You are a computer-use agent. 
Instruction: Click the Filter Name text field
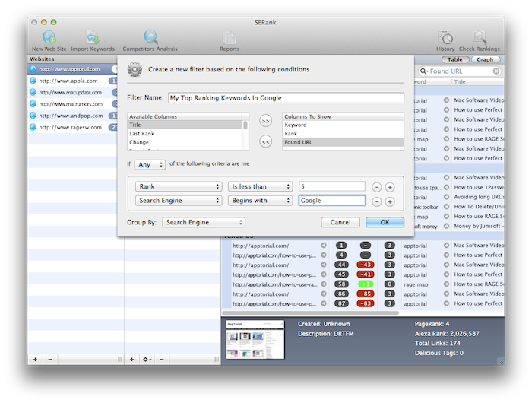pyautogui.click(x=286, y=98)
